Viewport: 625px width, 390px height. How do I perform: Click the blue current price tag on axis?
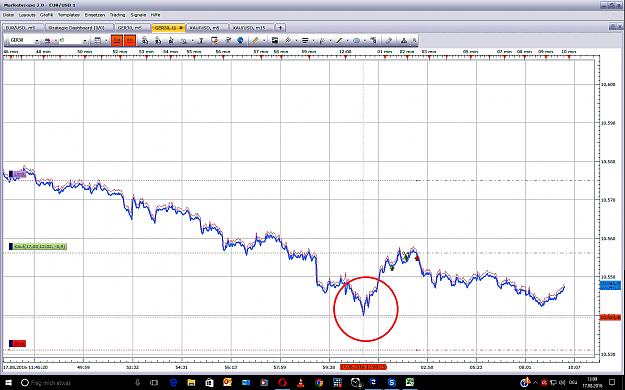(610, 285)
